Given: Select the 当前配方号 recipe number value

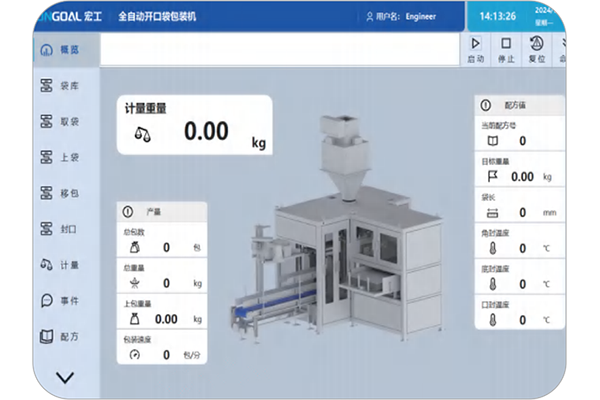Looking at the screenshot, I should coord(521,141).
